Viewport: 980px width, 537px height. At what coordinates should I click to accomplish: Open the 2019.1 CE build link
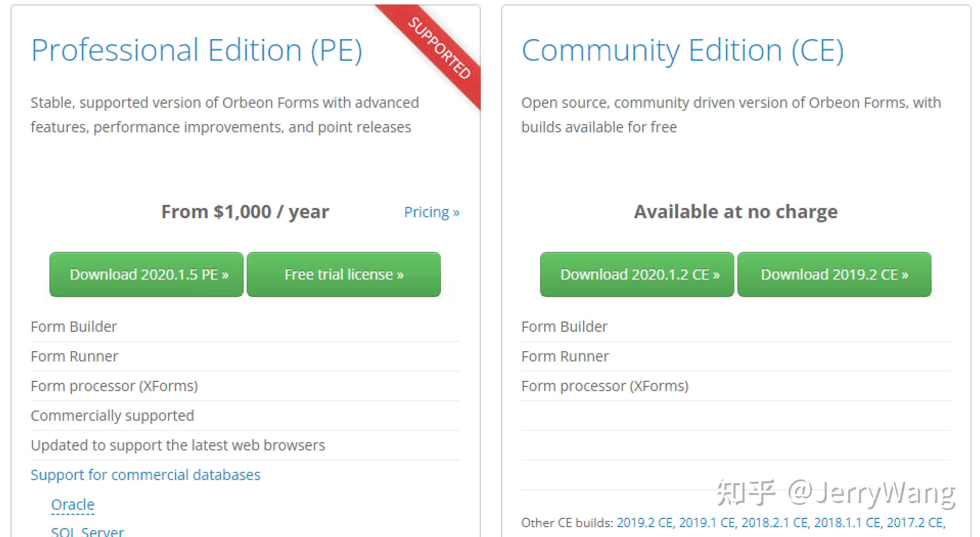pyautogui.click(x=707, y=523)
